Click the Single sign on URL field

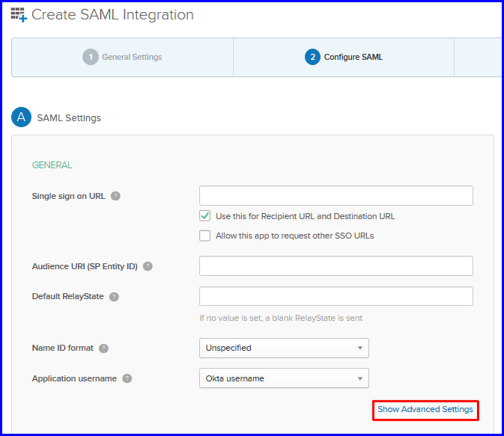(336, 196)
